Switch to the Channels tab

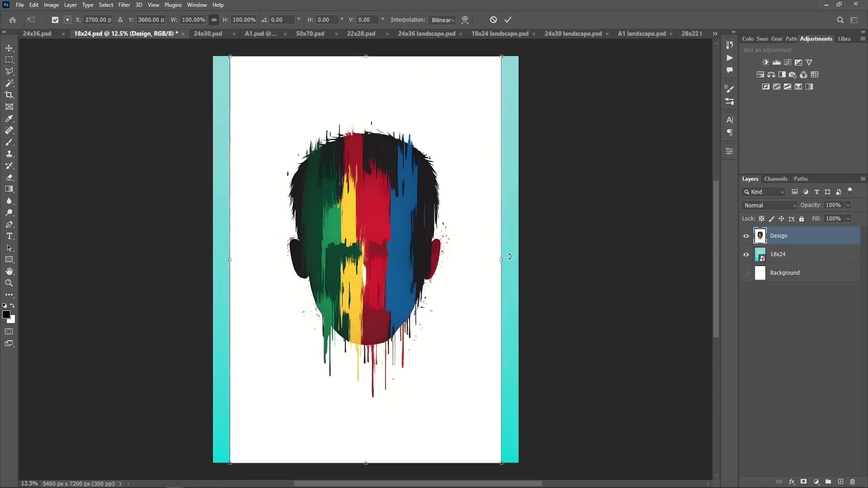tap(776, 179)
